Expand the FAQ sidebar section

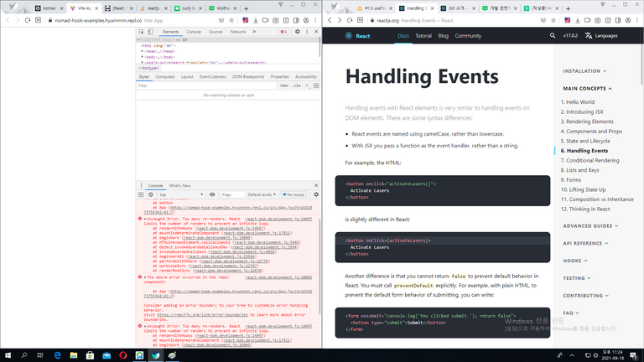click(x=571, y=313)
